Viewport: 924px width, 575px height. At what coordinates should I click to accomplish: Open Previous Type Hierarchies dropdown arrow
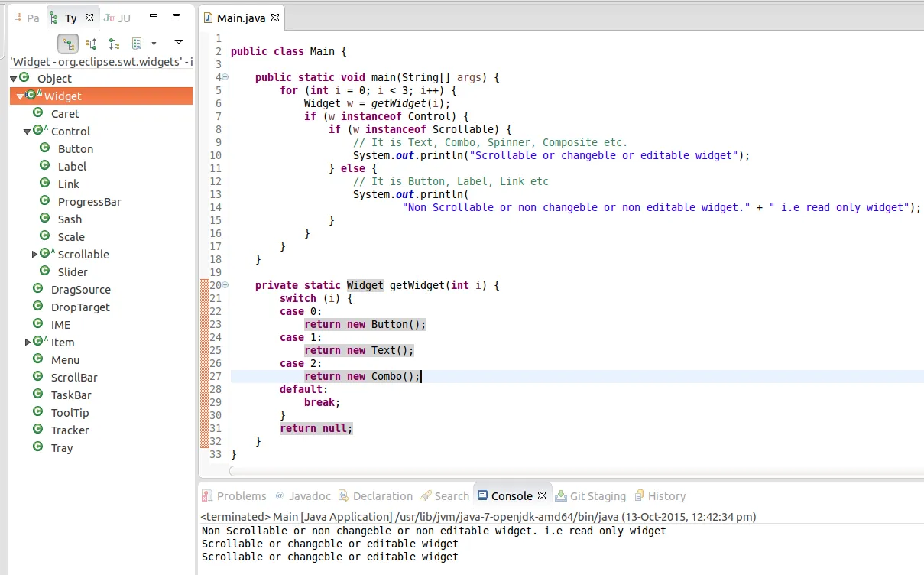154,44
